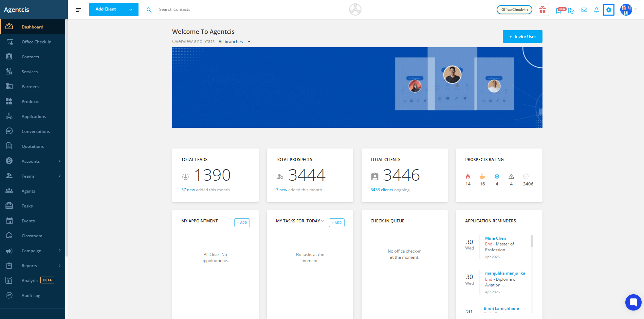Screen dimensions: 644x319
Task: Open the Audit Log menu item
Action: pos(33,295)
